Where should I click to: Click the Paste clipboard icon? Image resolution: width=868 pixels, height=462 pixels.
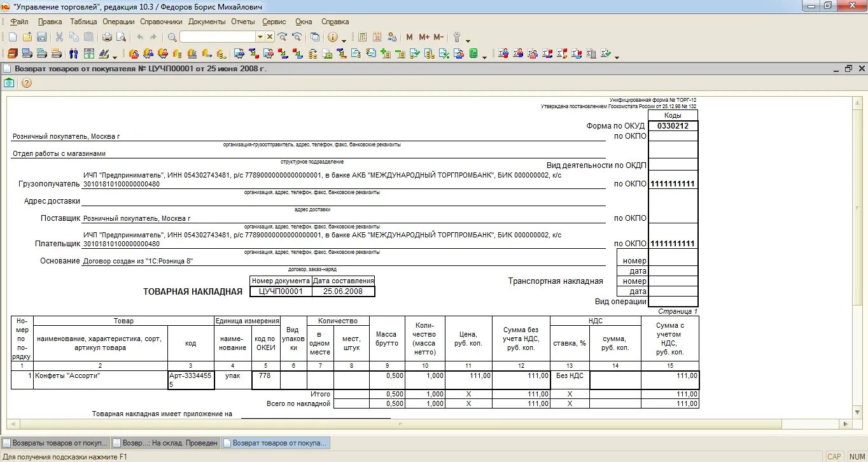tap(89, 38)
